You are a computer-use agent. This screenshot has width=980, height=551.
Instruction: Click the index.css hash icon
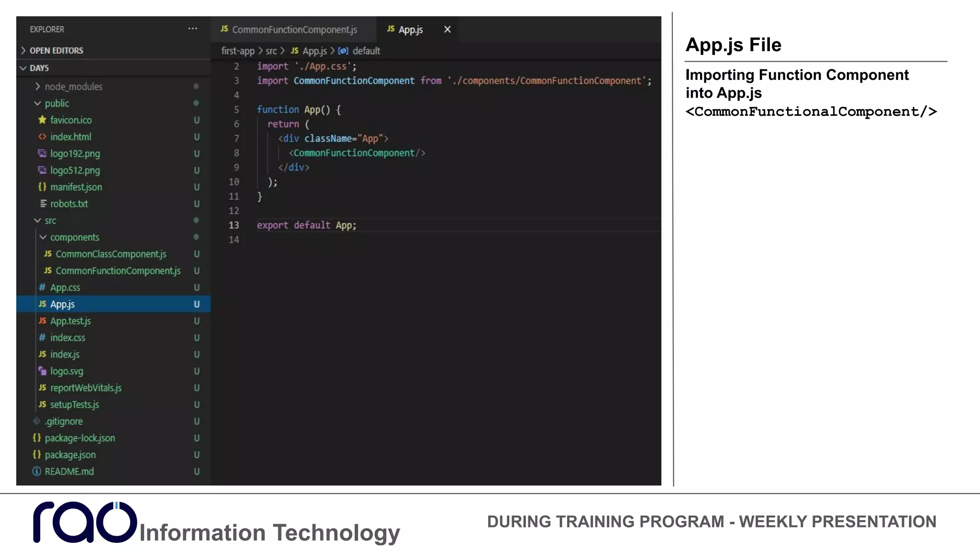point(43,337)
